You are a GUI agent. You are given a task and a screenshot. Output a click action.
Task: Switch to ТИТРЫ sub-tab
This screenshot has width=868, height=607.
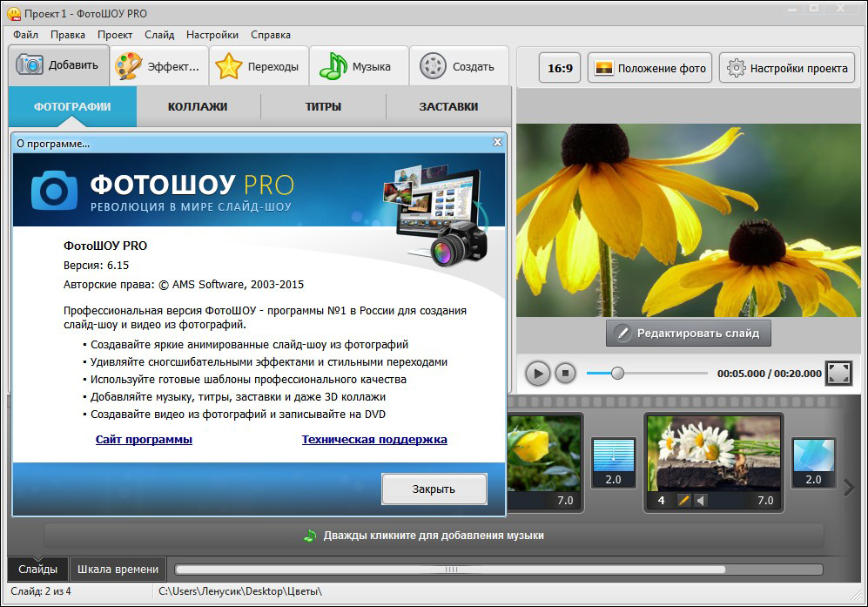coord(323,106)
